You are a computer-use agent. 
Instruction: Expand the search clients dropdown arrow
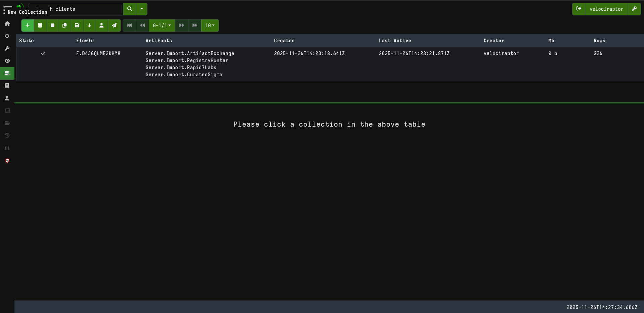[x=142, y=9]
